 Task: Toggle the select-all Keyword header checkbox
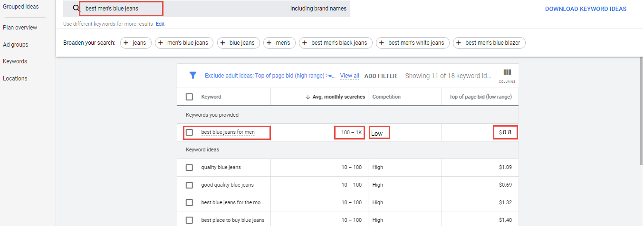(189, 97)
